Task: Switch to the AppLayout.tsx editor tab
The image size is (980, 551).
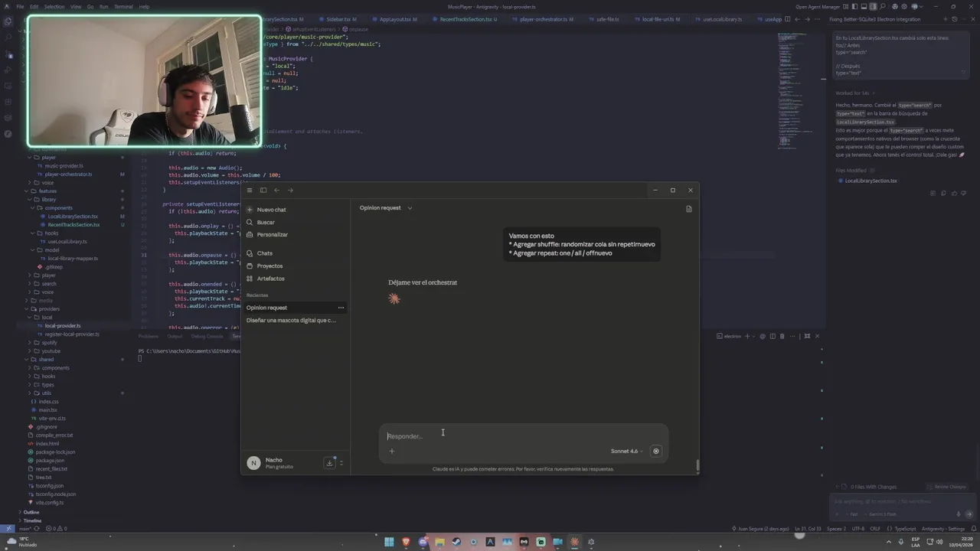Action: pos(396,19)
